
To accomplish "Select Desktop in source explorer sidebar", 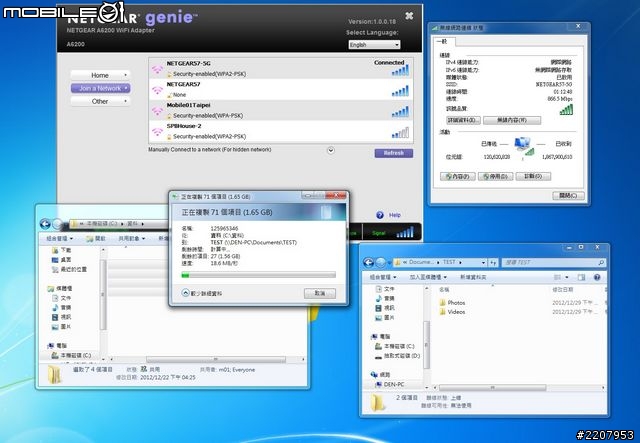I will tap(62, 260).
